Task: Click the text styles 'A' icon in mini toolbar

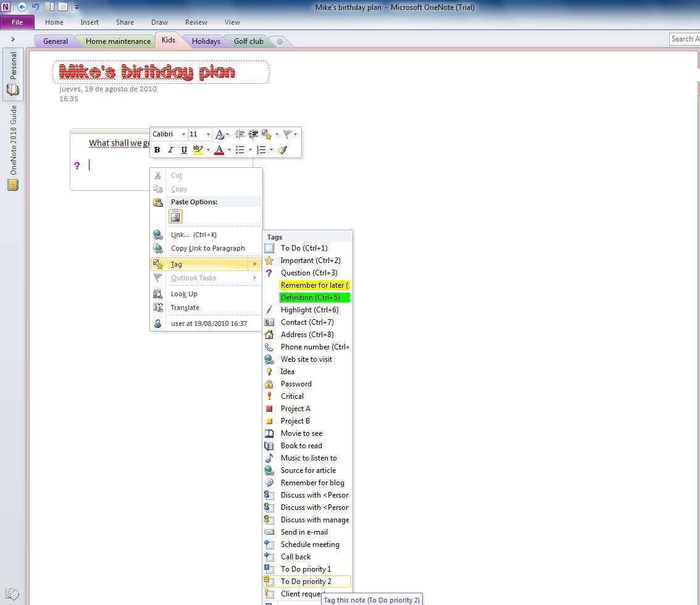Action: pos(220,134)
